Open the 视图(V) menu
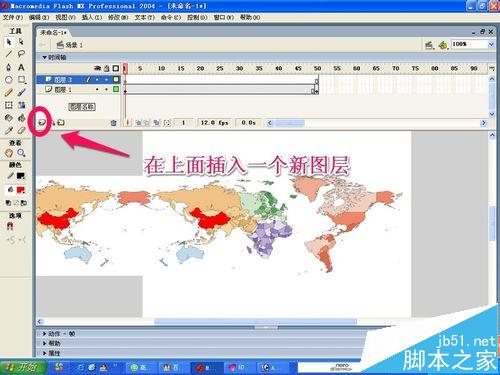500x375 pixels. click(65, 17)
